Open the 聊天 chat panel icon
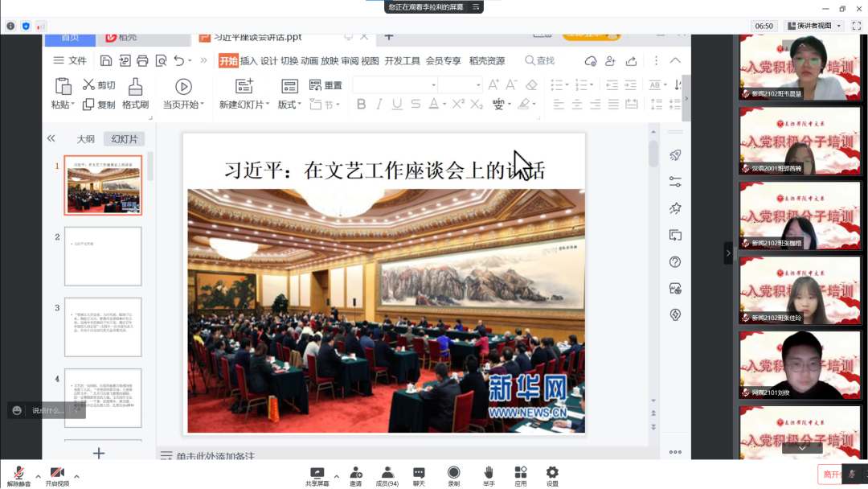This screenshot has width=868, height=489. pyautogui.click(x=419, y=473)
